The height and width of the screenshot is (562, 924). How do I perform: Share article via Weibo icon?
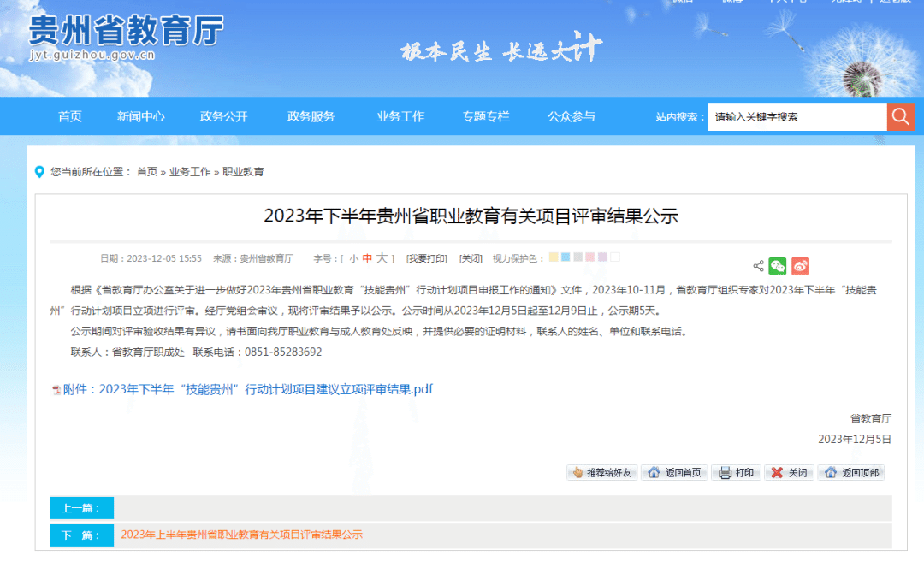tap(800, 266)
